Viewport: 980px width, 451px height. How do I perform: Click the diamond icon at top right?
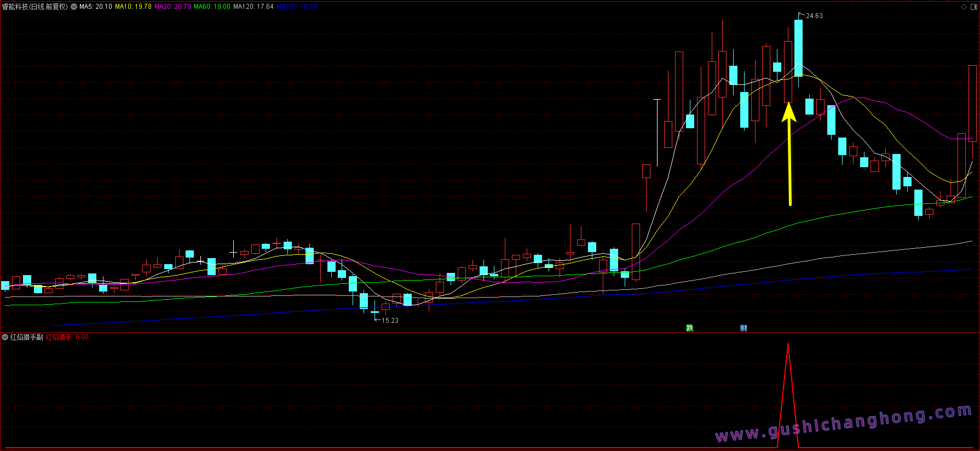click(964, 7)
